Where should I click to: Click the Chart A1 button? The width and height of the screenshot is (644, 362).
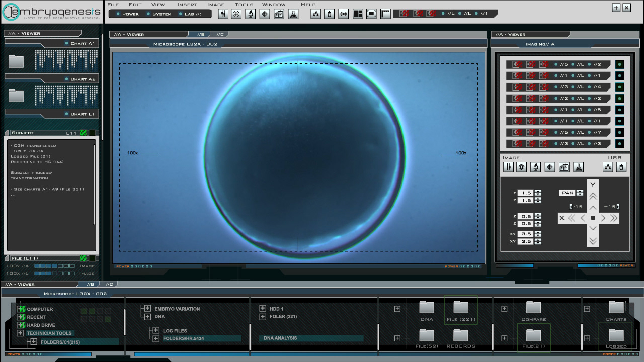tap(52, 44)
